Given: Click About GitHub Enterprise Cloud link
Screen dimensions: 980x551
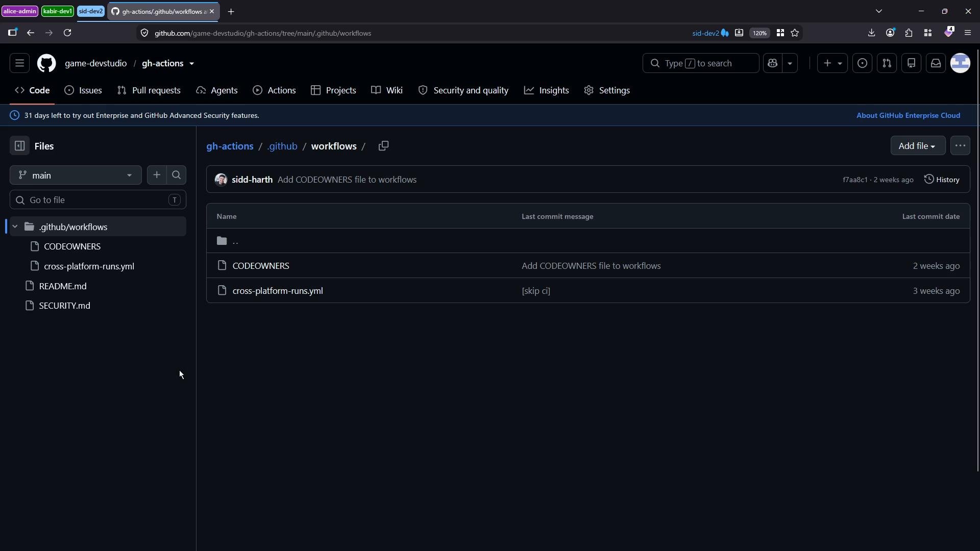Looking at the screenshot, I should tap(908, 115).
